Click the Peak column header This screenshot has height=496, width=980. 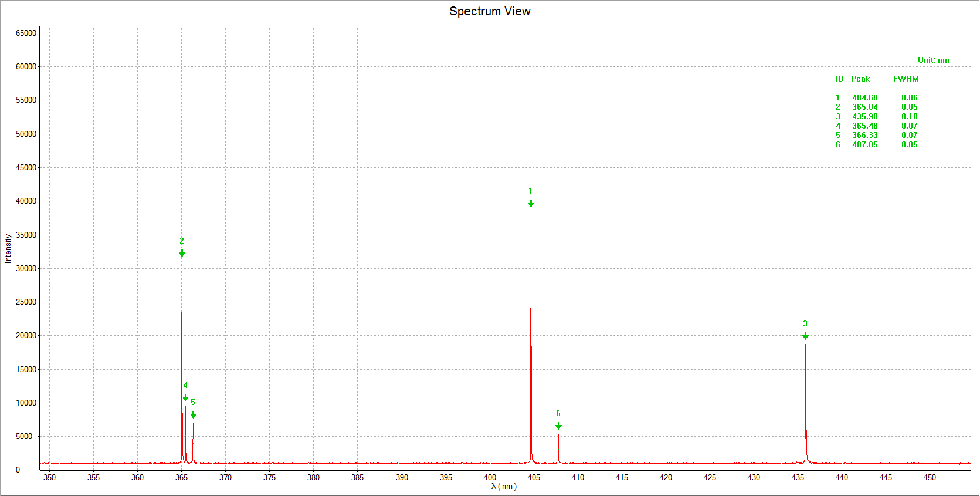tap(860, 79)
